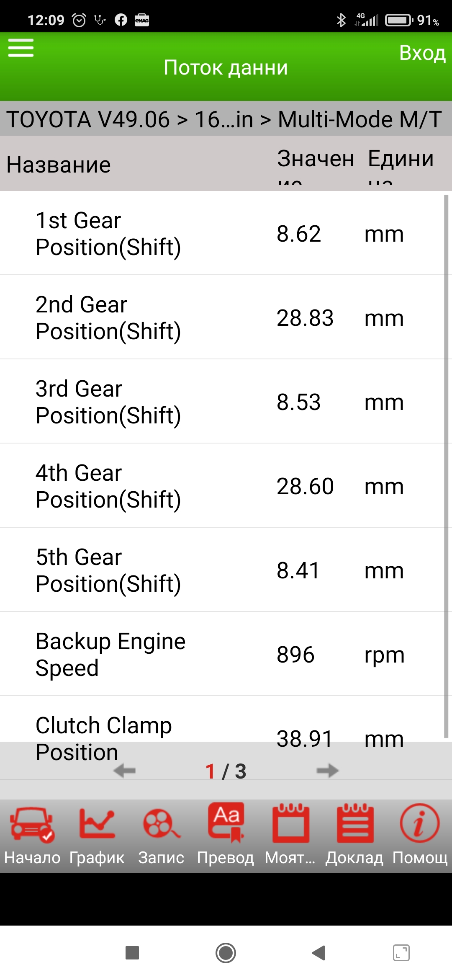Select Backup Engine Speed row
452x980 pixels.
(x=222, y=654)
